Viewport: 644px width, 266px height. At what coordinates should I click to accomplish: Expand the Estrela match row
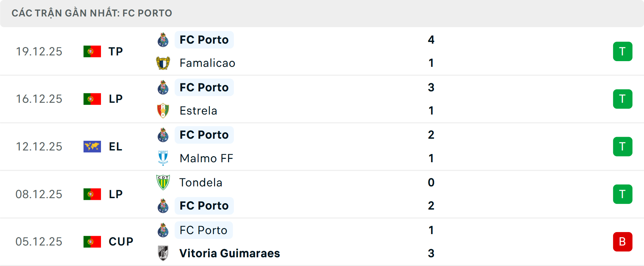(x=39, y=99)
